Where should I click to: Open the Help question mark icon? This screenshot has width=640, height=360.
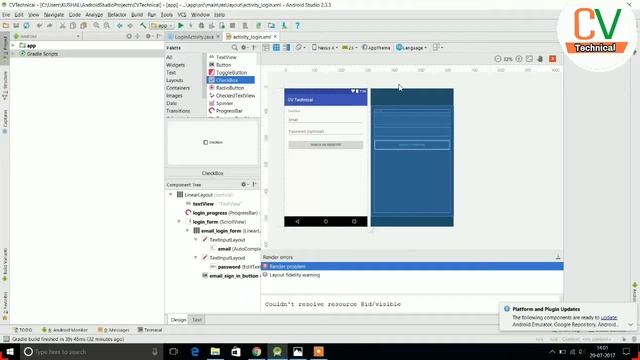(x=298, y=25)
